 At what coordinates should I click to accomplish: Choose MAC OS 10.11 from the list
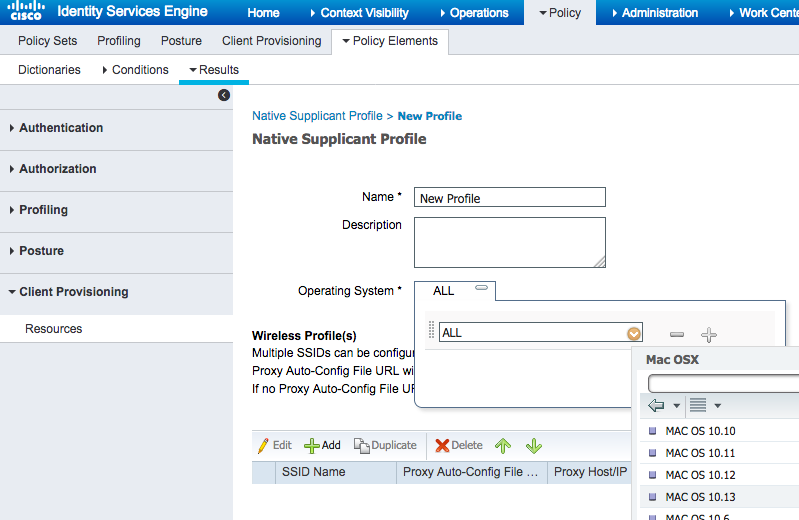tap(700, 453)
